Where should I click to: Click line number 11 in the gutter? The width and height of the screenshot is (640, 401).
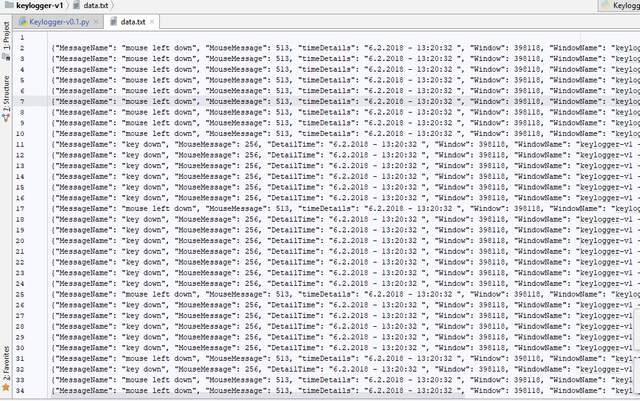point(20,144)
